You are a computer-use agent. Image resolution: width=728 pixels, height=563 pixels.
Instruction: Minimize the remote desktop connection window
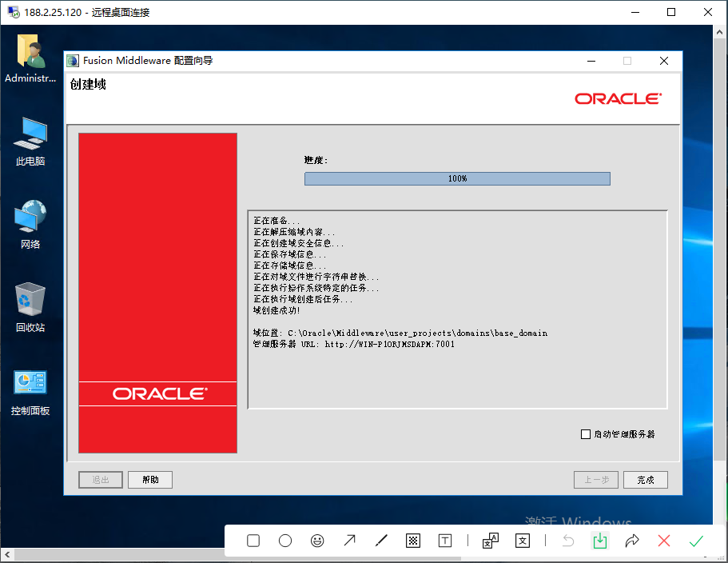[x=635, y=12]
